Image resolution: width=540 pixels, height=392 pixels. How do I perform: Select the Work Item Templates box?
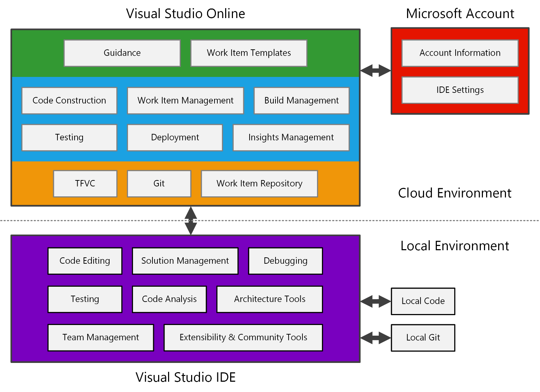tap(249, 53)
